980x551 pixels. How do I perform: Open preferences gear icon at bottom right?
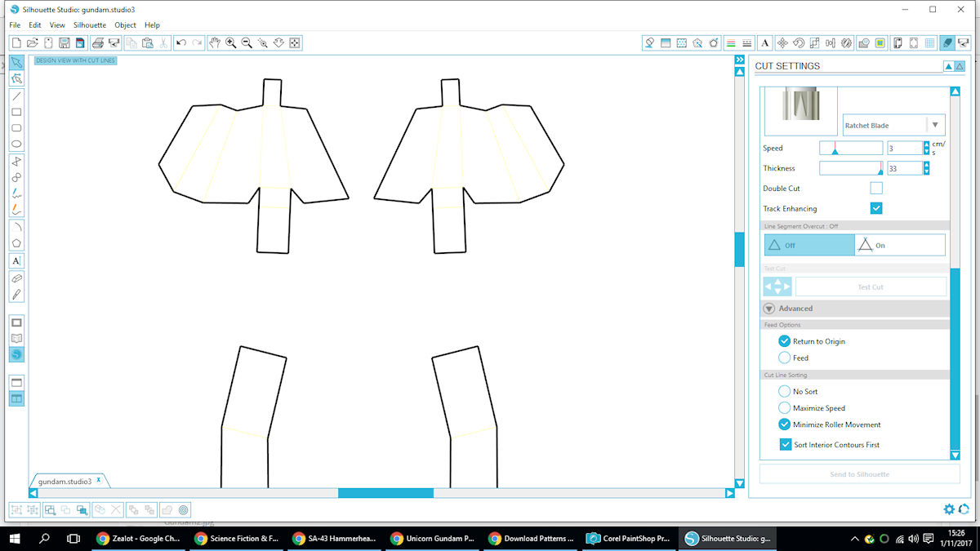949,509
